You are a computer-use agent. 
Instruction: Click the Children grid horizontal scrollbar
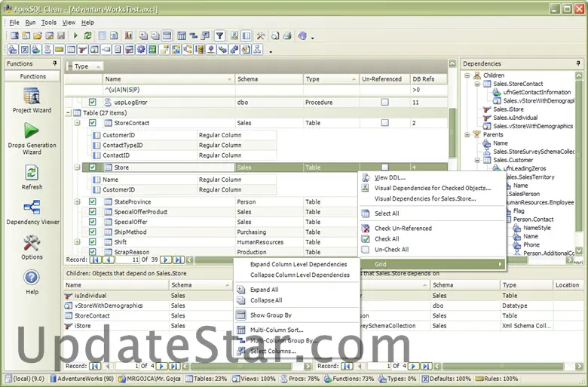[240, 366]
